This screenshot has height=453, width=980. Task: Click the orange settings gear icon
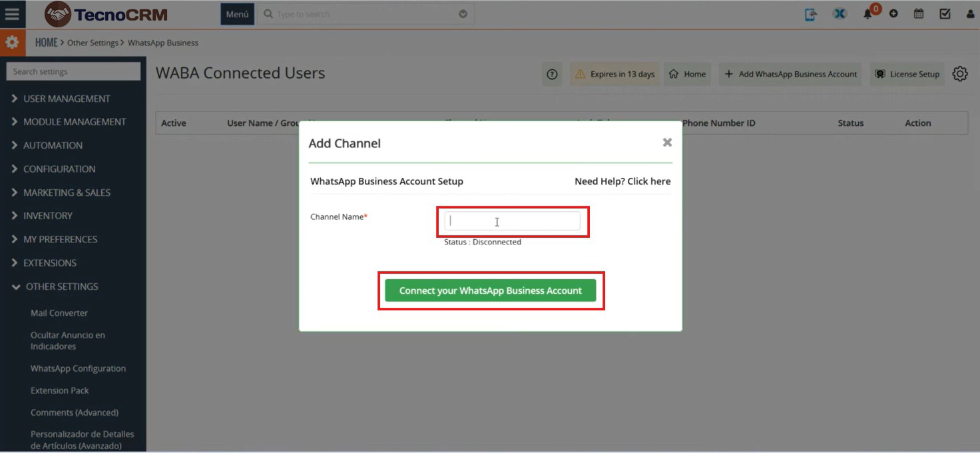click(12, 43)
